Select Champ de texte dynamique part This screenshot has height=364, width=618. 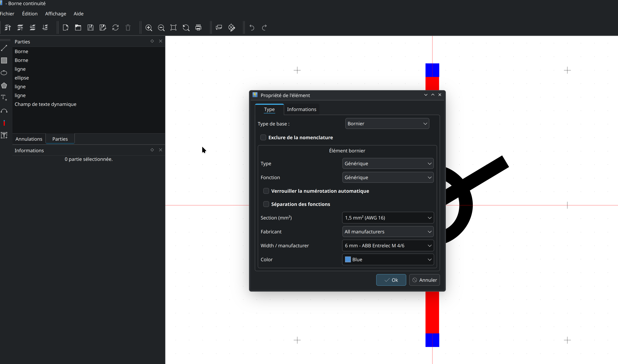click(89, 104)
